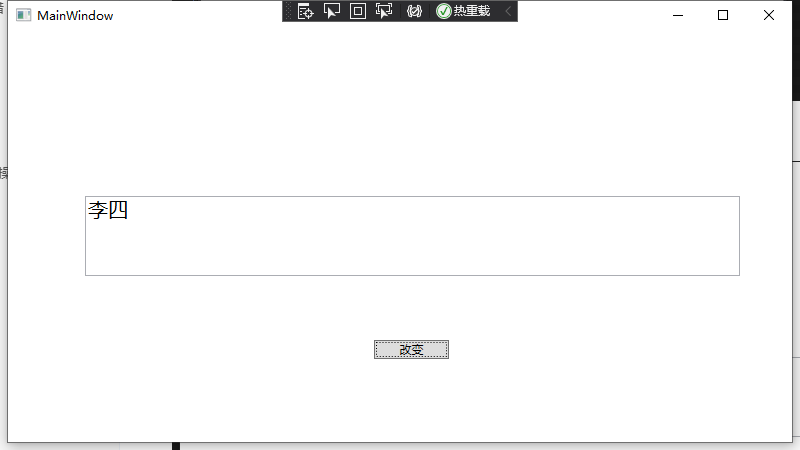Open the Live Visual Tree icon
Viewport: 800px width, 450px height.
305,11
